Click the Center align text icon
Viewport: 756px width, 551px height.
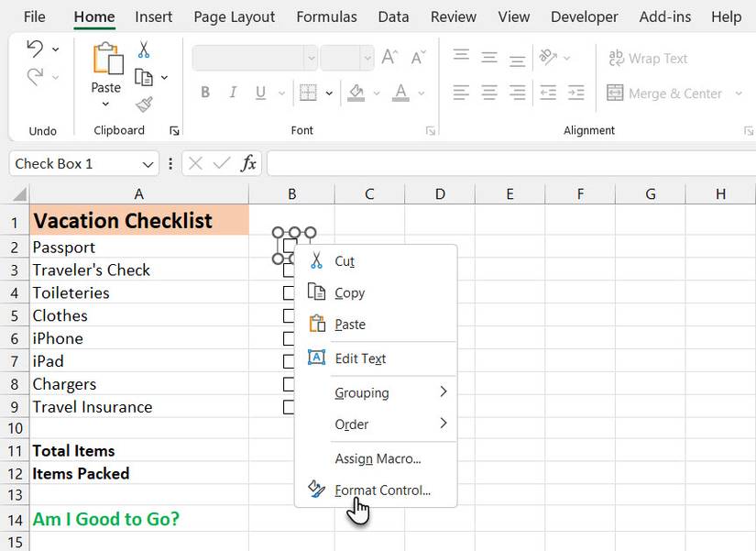tap(489, 93)
